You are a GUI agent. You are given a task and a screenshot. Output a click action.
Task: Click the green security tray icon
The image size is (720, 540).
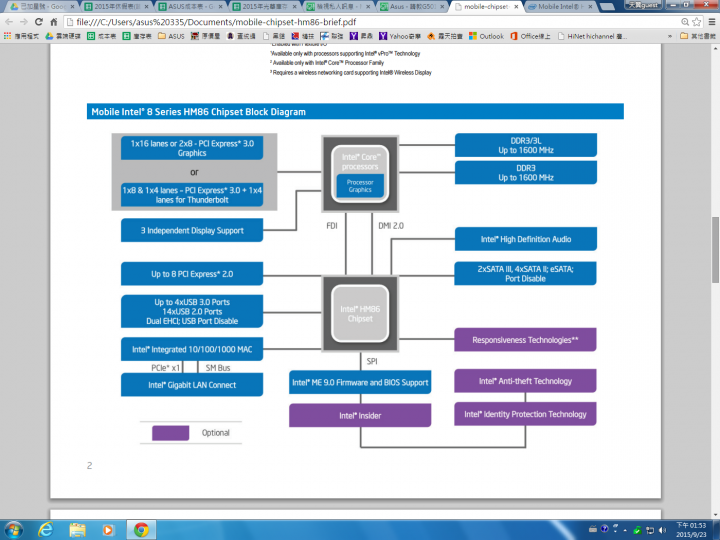click(x=637, y=530)
